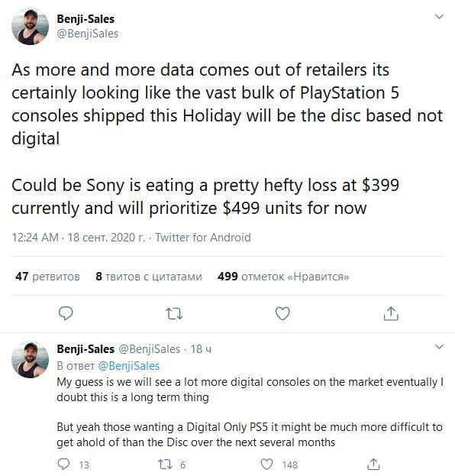Like the reply tweet showing 148 likes
Image resolution: width=455 pixels, height=476 pixels.
pyautogui.click(x=267, y=465)
